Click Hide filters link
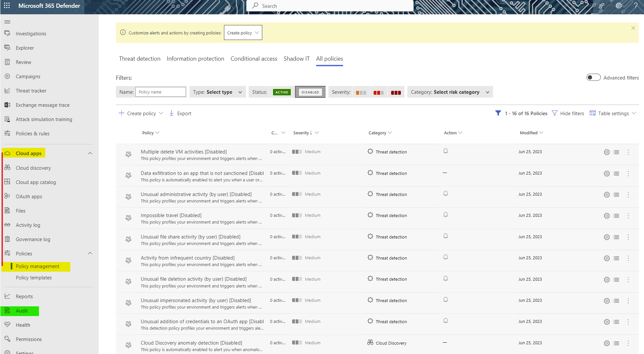Image resolution: width=644 pixels, height=354 pixels. (x=572, y=113)
